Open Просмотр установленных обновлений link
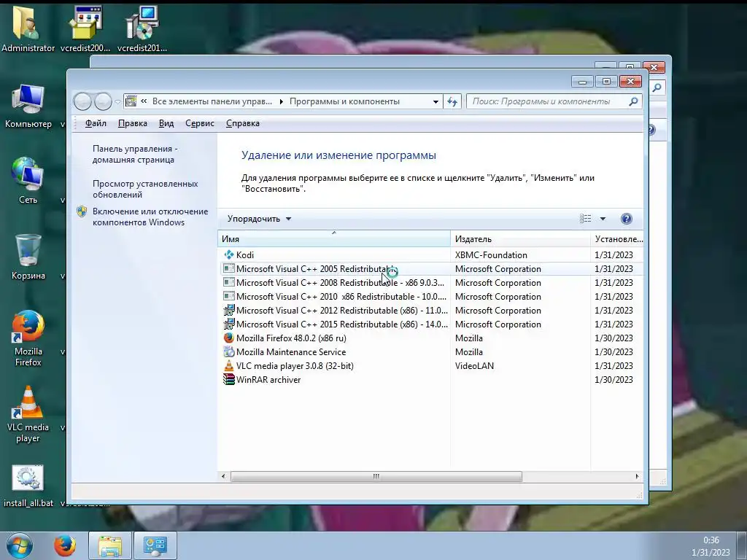This screenshot has width=747, height=560. pos(145,189)
